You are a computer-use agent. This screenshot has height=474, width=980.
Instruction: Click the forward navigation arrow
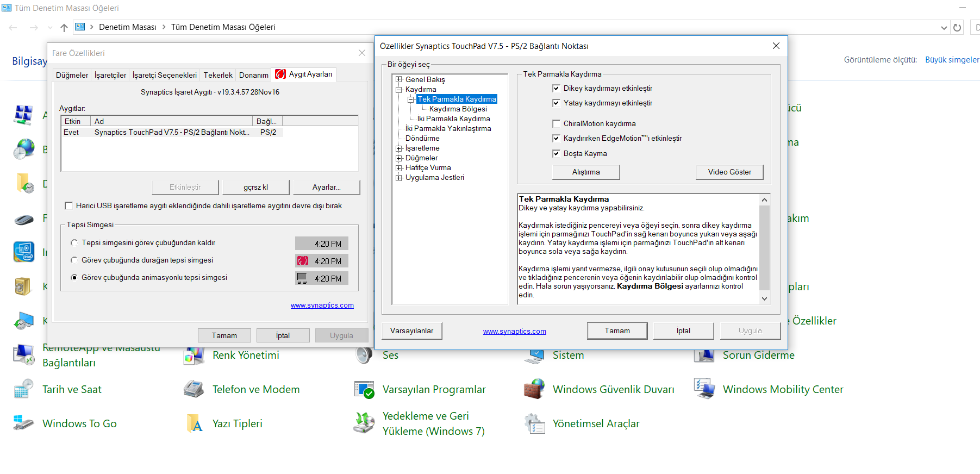click(34, 27)
